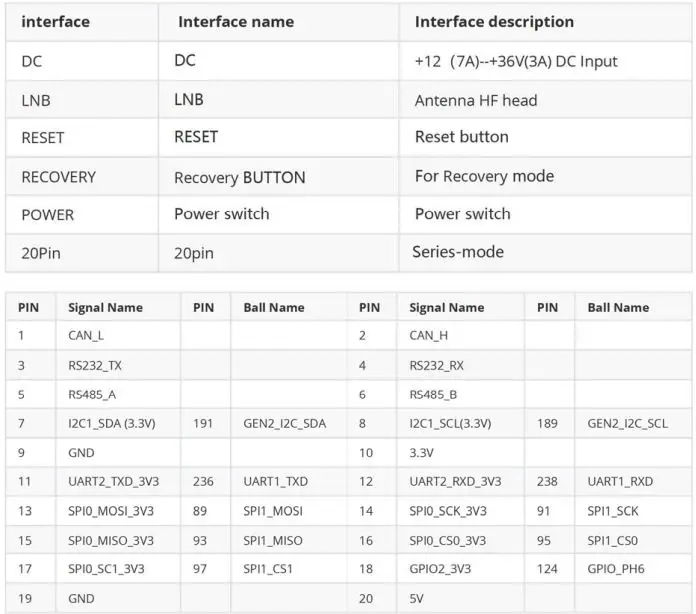
Task: Select the RS485_B signal cell
Action: pos(436,394)
